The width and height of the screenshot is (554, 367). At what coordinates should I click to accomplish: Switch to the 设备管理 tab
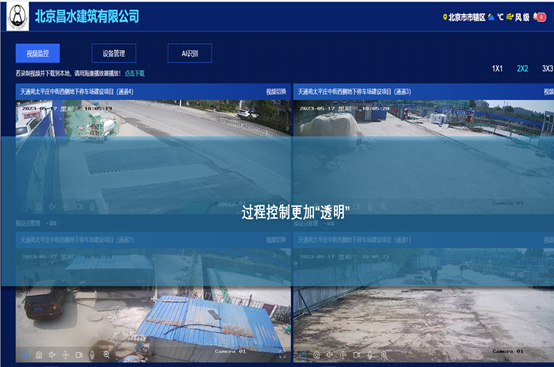coord(114,53)
